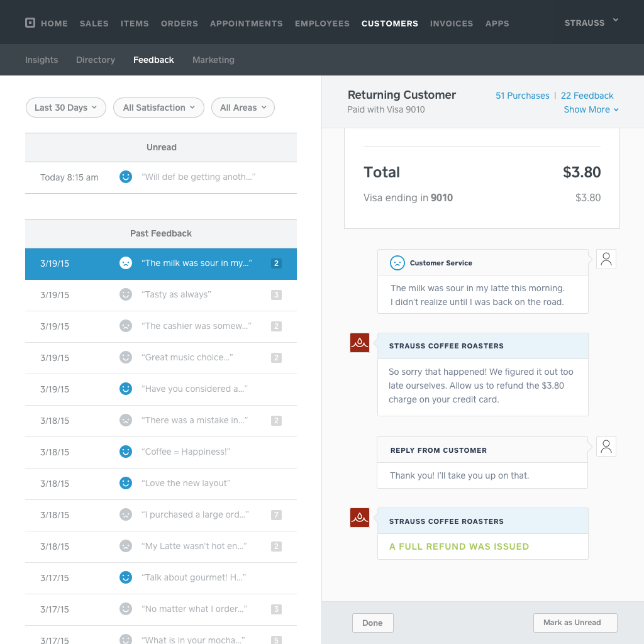
Task: Open feedback 'Coffee = Happiness!'
Action: click(x=161, y=452)
